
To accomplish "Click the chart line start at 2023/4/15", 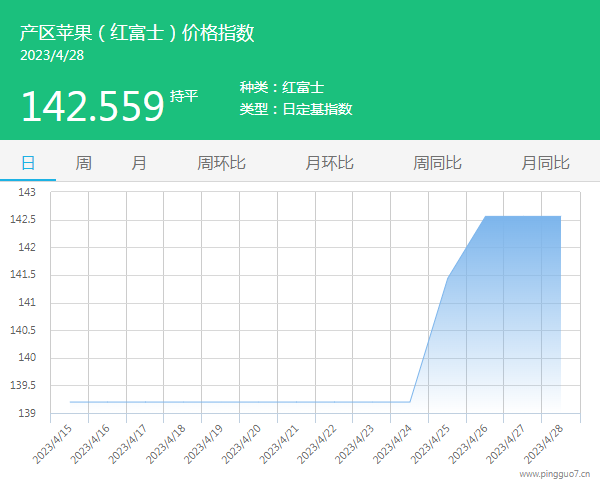I will 70,402.
